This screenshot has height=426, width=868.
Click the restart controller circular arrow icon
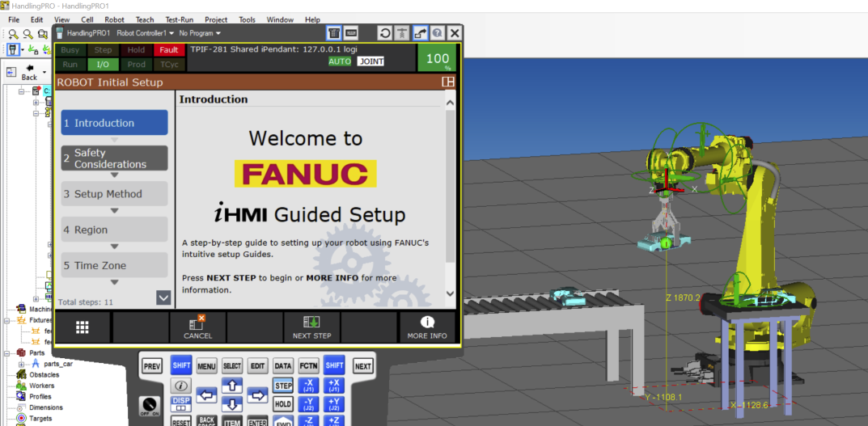[385, 33]
